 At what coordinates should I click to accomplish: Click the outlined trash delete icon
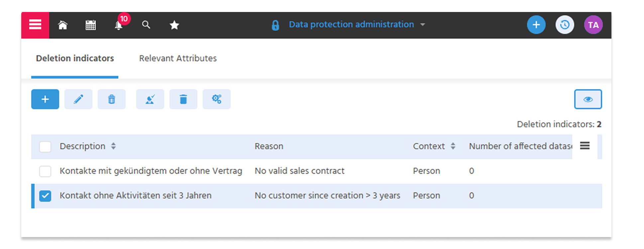[112, 99]
